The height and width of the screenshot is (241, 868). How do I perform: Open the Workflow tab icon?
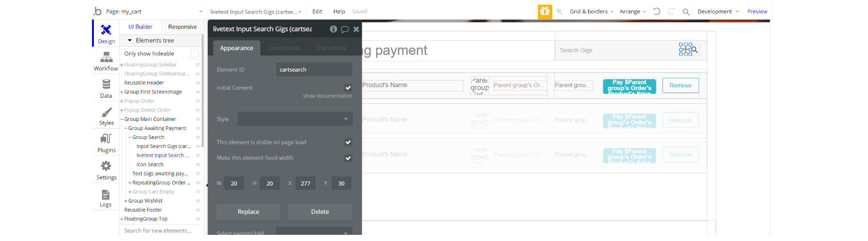pyautogui.click(x=106, y=58)
